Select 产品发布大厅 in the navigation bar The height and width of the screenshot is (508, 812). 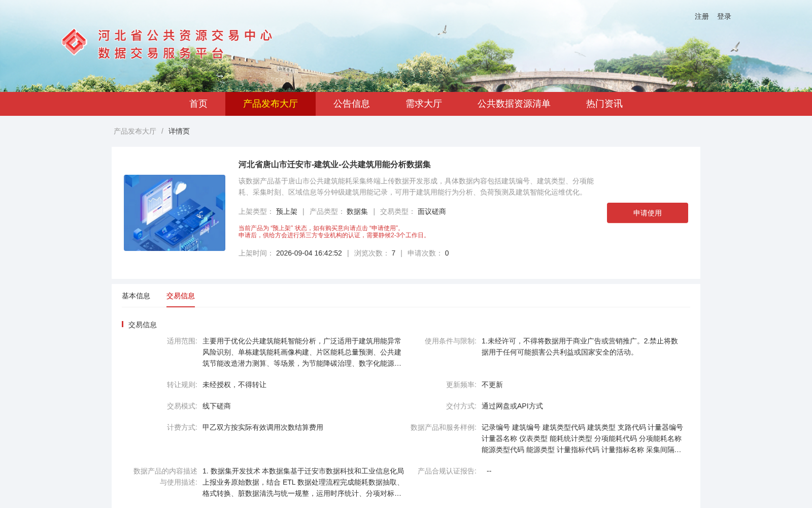tap(270, 104)
